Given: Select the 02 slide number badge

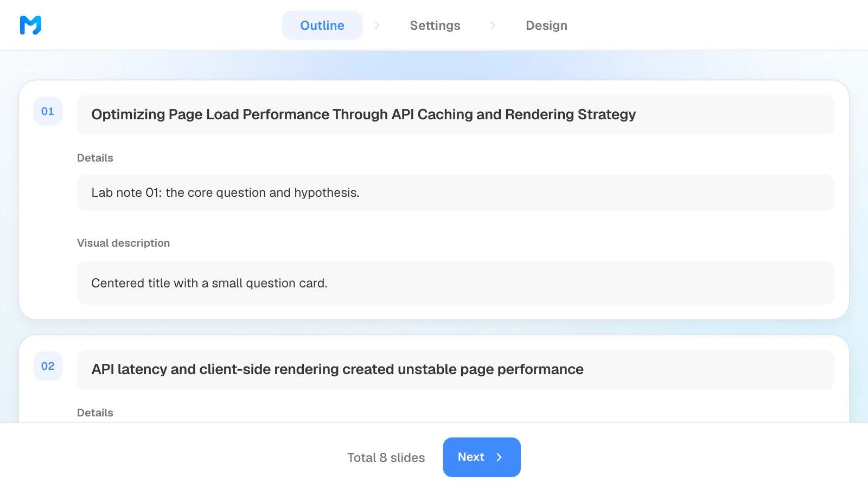Looking at the screenshot, I should pyautogui.click(x=48, y=366).
